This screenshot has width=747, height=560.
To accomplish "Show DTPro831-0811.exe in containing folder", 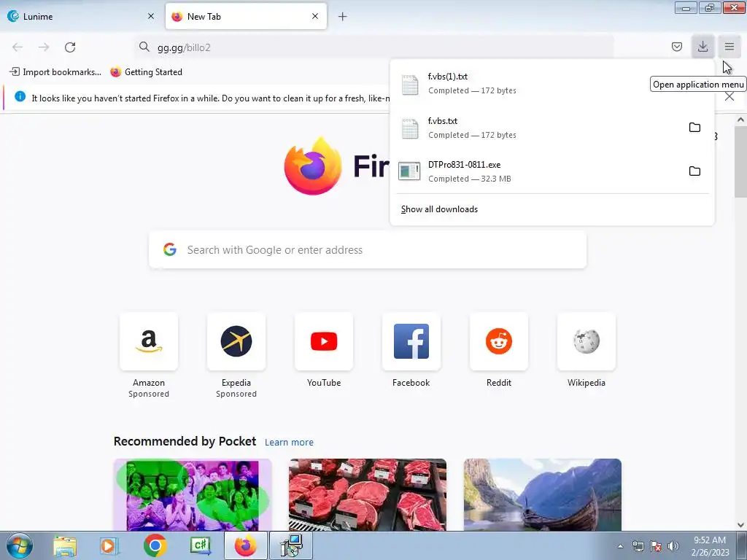I will [x=694, y=171].
